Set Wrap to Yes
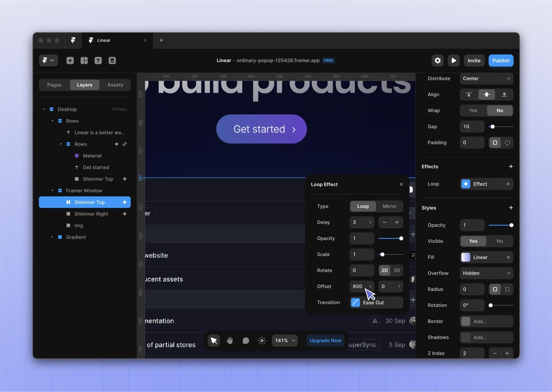 coord(473,110)
